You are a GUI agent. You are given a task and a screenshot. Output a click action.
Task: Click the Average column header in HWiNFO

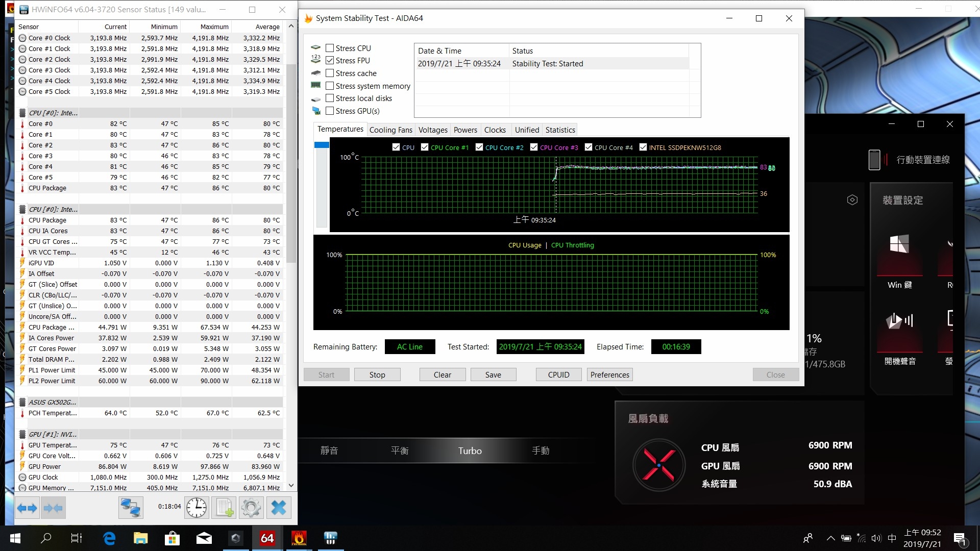click(257, 27)
